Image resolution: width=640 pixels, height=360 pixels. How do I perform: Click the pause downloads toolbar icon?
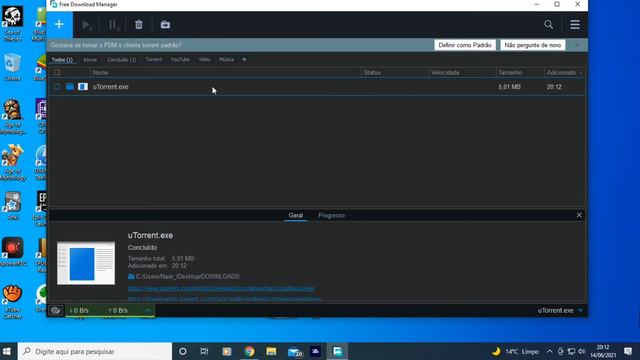tap(114, 25)
